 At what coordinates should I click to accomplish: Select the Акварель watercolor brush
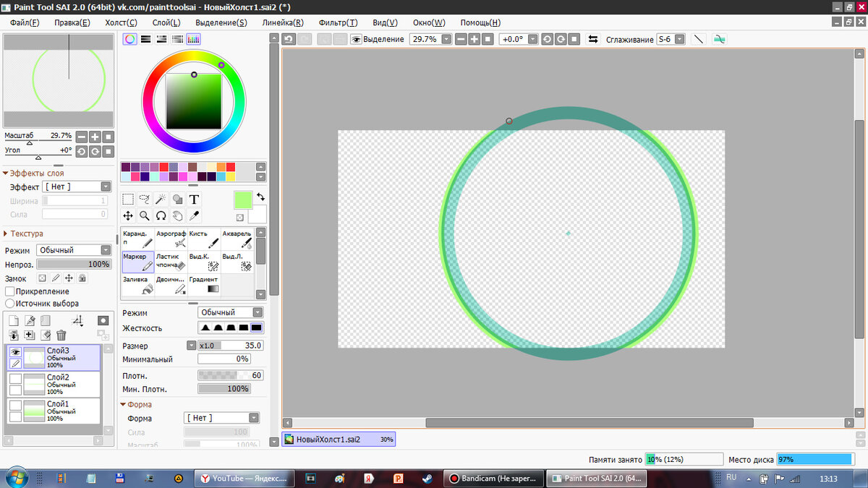point(237,239)
